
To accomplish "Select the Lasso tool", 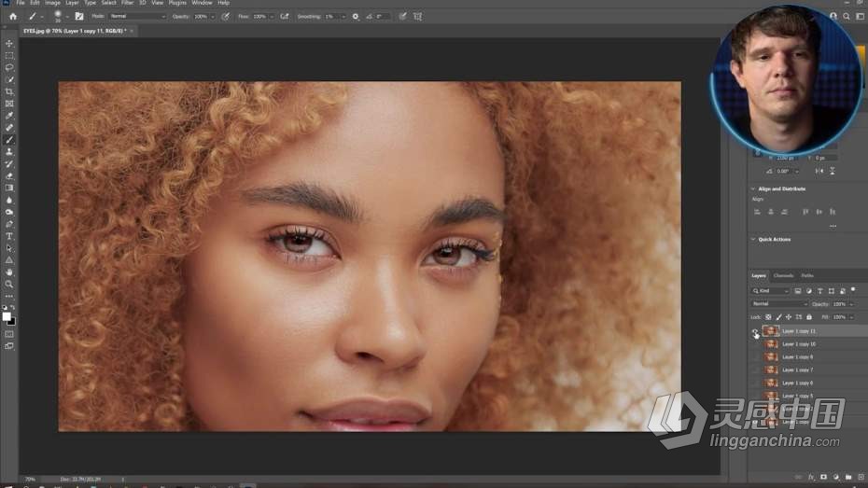I will tap(9, 67).
